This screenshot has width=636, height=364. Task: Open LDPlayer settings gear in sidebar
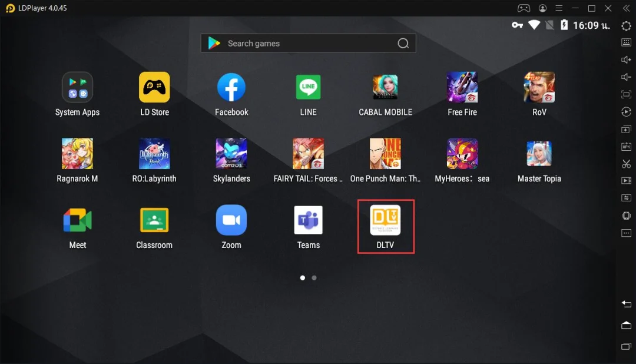(626, 26)
